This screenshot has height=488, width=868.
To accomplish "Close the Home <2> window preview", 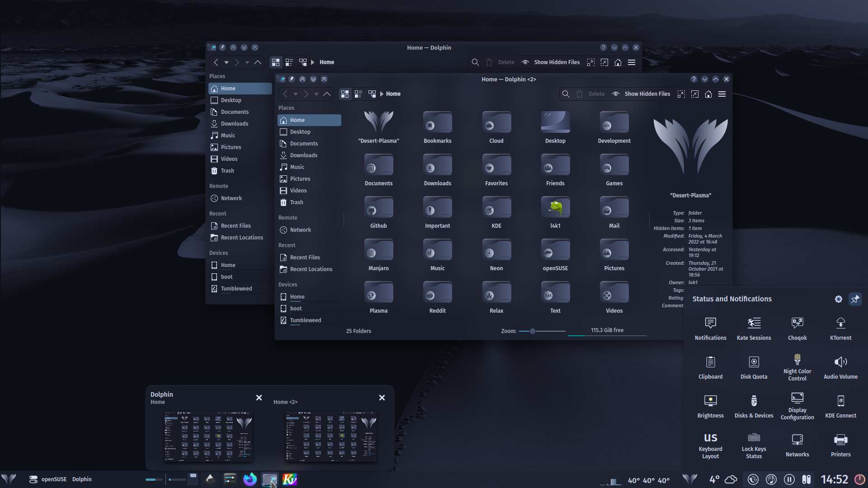I will (382, 398).
